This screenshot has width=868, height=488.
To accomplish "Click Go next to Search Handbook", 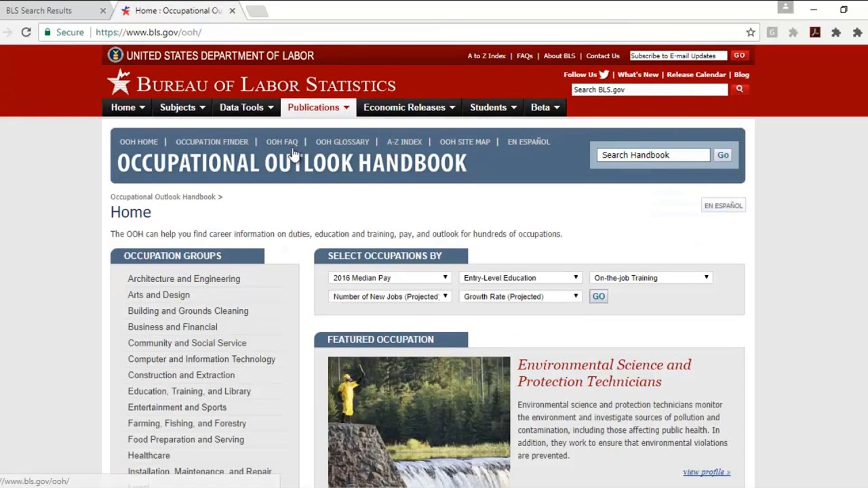I will (x=723, y=155).
